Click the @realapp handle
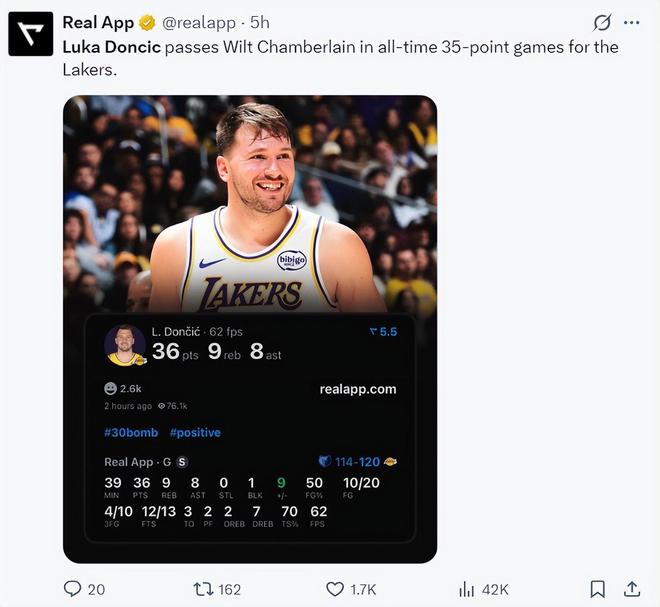Screen dimensions: 660x607 coord(200,23)
